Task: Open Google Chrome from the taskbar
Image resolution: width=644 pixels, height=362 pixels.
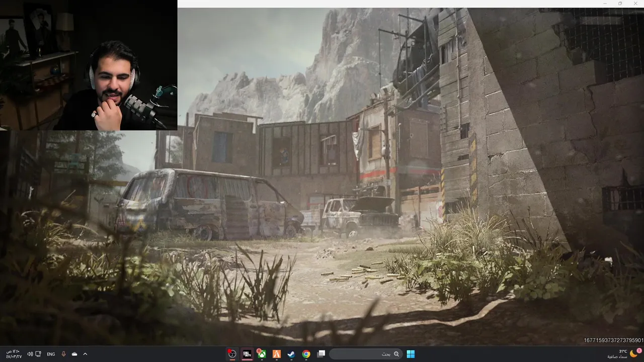Action: pyautogui.click(x=306, y=354)
